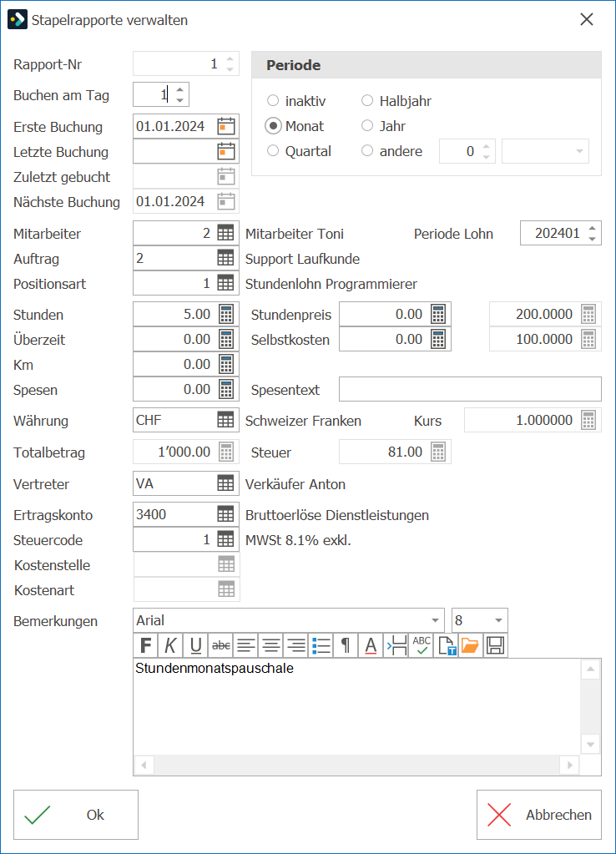The width and height of the screenshot is (616, 854).
Task: Confirm dialog with Ok button
Action: [76, 815]
